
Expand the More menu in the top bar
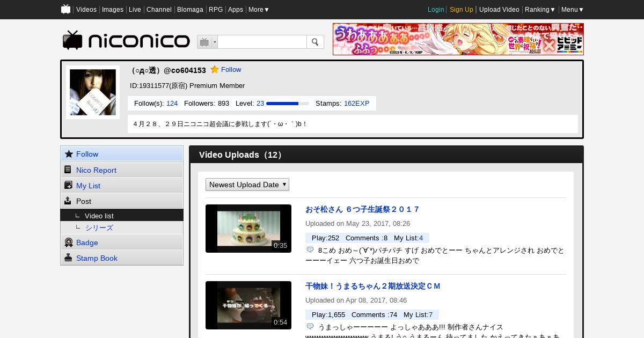(259, 10)
